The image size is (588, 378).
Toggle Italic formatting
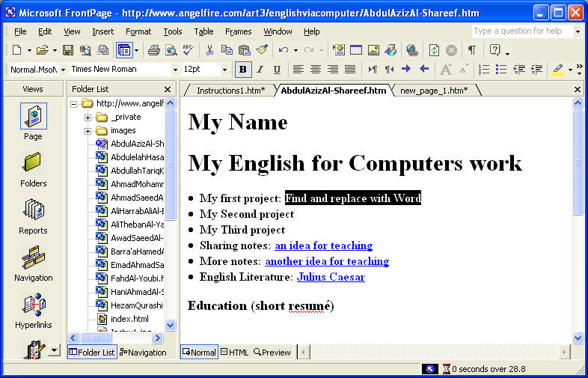pyautogui.click(x=260, y=70)
